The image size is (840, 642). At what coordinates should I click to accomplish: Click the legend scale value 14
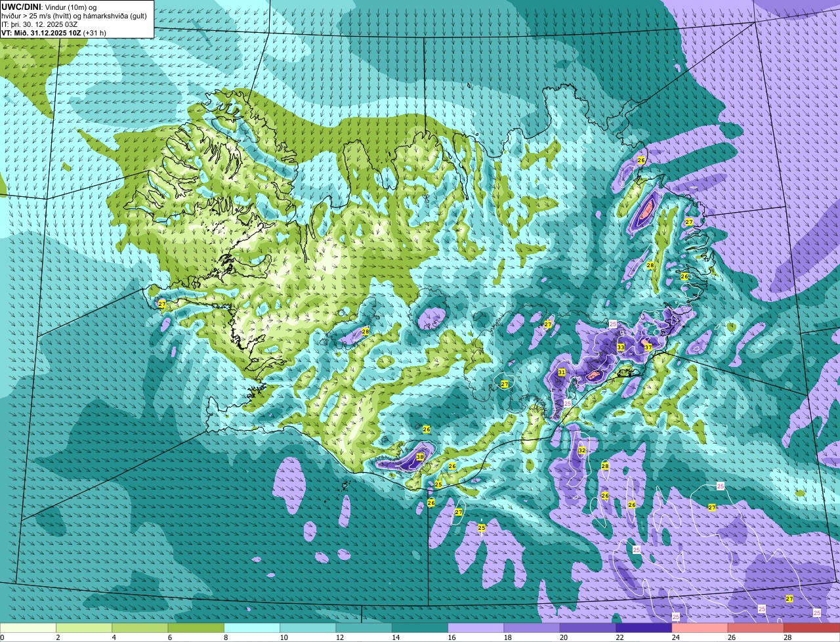pos(395,637)
